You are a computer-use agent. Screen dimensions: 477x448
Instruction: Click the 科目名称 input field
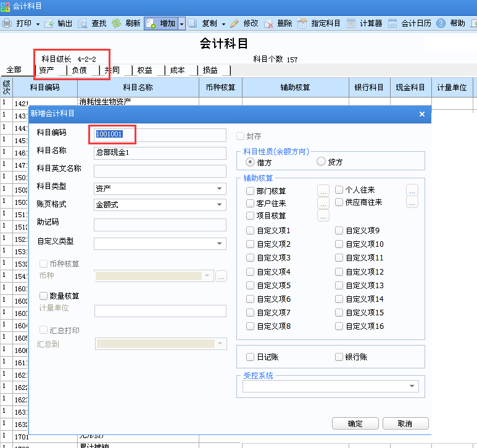click(160, 153)
